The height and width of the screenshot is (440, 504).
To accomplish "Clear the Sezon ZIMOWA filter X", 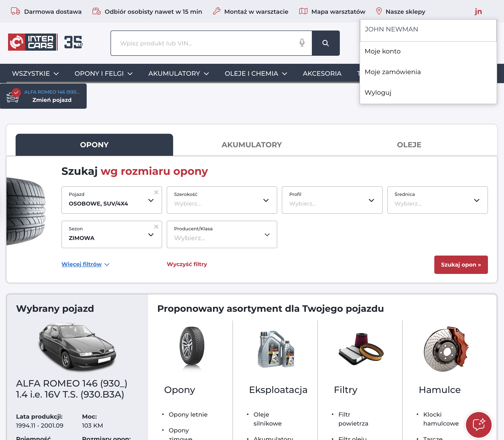I will (156, 227).
